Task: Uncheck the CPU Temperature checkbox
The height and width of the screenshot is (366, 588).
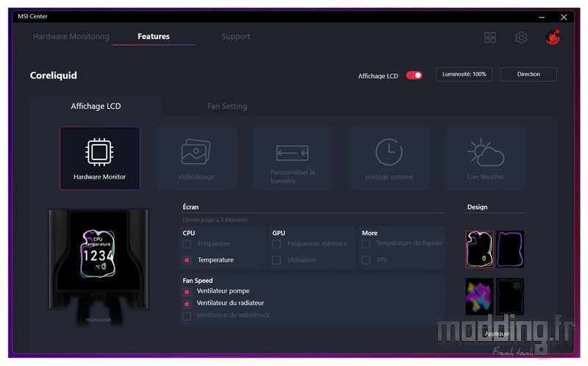Action: [187, 260]
